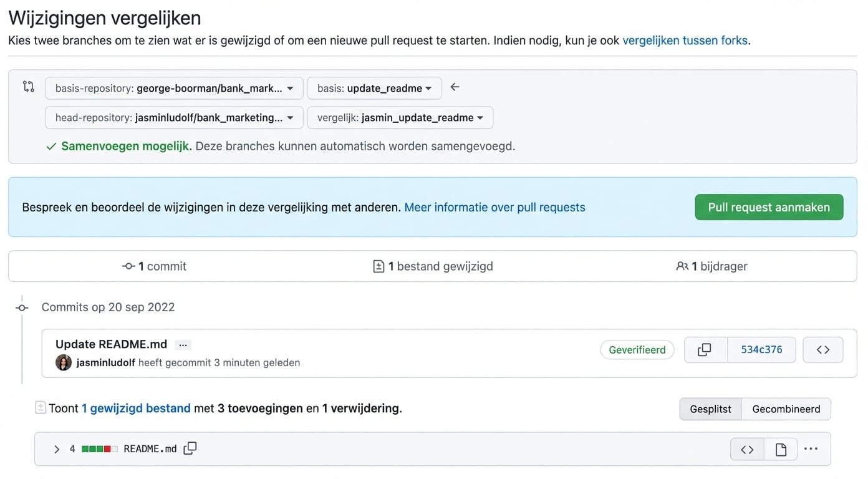The height and width of the screenshot is (479, 868).
Task: View the source diff of README.md
Action: click(746, 448)
